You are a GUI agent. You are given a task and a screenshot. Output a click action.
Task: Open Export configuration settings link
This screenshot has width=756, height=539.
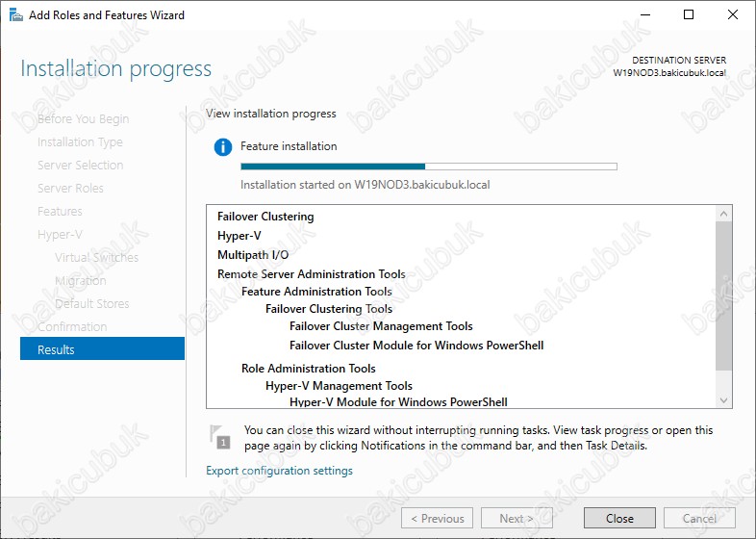pos(279,471)
